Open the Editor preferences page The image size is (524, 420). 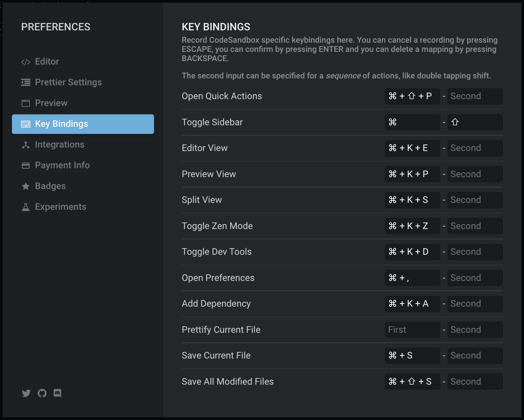coord(47,61)
